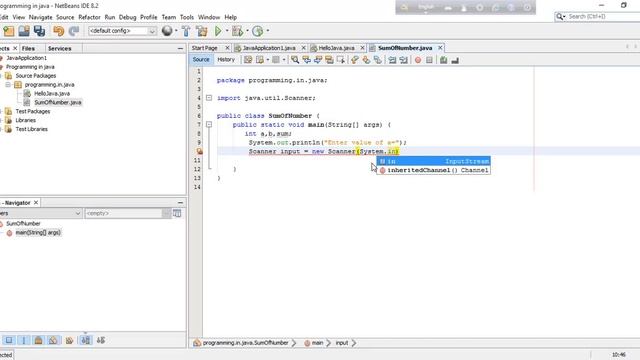Collapse the programming.in.java package node
Image resolution: width=640 pixels, height=360 pixels.
[8, 84]
